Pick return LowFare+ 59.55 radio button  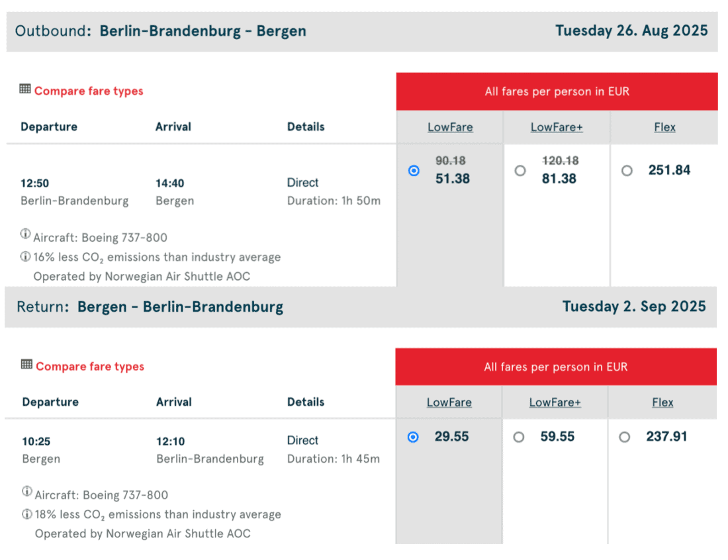[519, 437]
